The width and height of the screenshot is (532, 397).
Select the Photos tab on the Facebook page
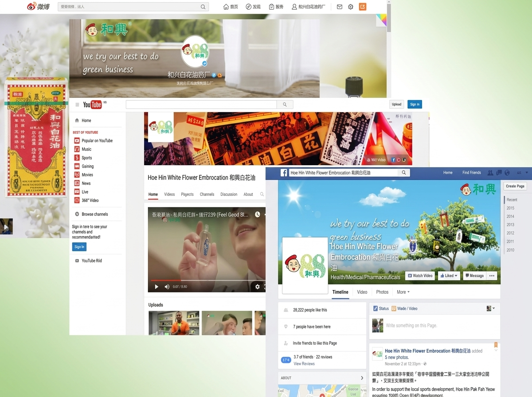click(382, 292)
